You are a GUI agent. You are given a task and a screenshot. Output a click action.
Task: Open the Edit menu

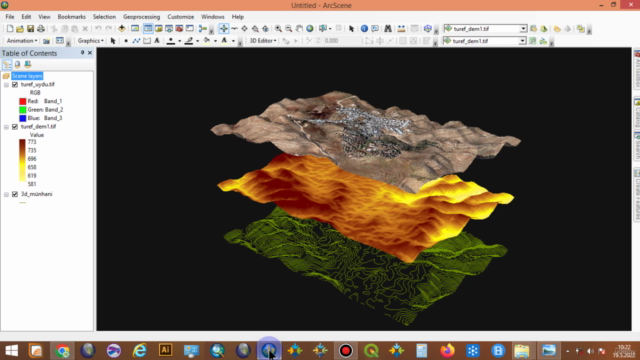click(26, 17)
